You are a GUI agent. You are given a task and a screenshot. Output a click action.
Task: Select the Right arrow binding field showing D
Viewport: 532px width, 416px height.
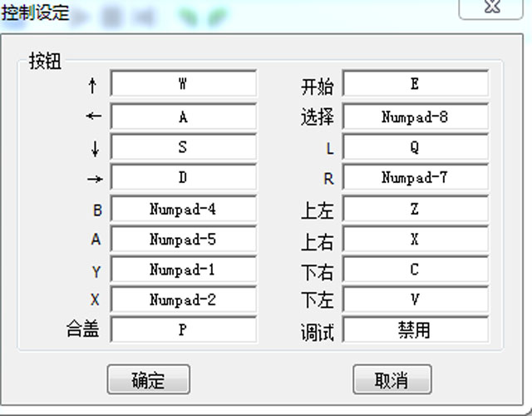183,179
